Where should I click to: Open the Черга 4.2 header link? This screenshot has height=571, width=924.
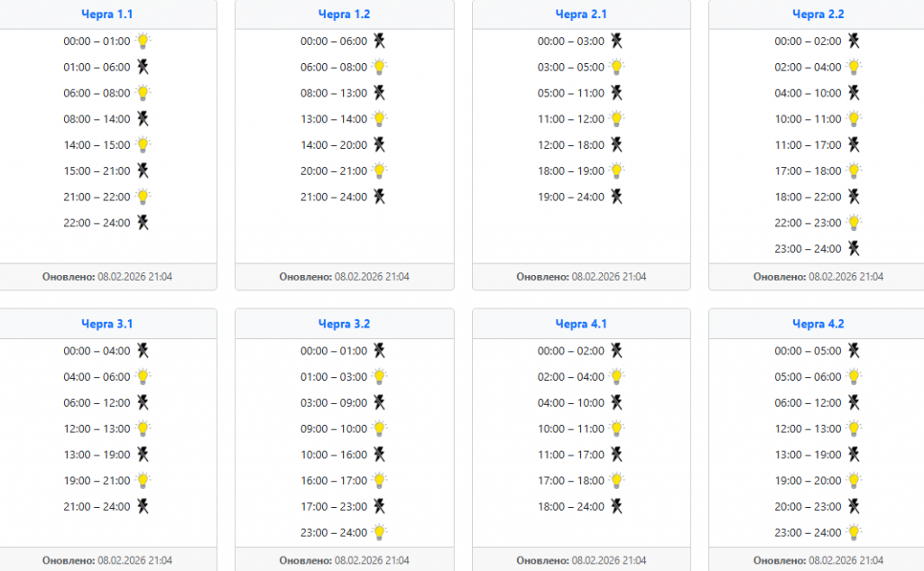point(818,324)
